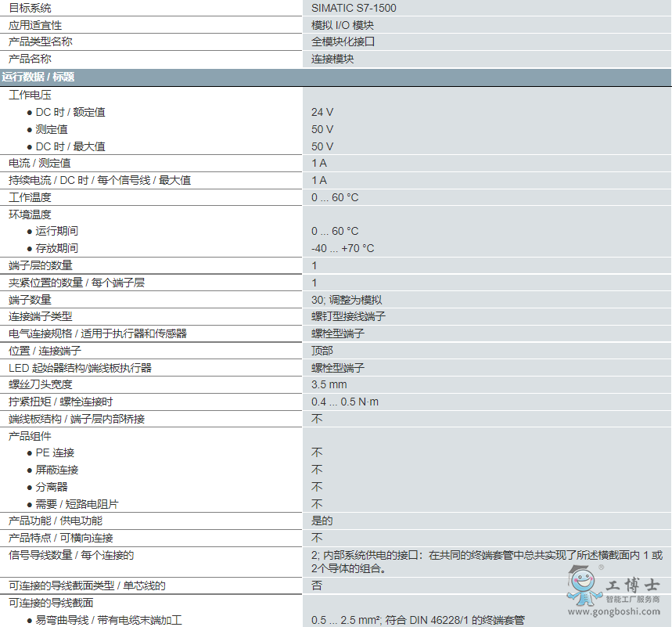
Task: Select the 运行数据 / 标题 section header
Action: coord(38,77)
